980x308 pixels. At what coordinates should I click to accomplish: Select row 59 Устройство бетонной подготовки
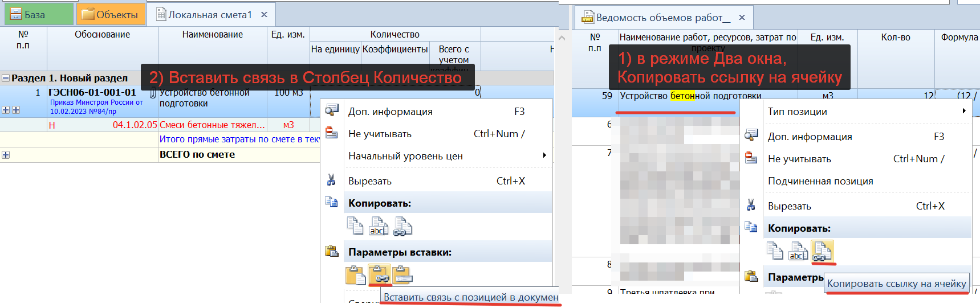[x=690, y=96]
